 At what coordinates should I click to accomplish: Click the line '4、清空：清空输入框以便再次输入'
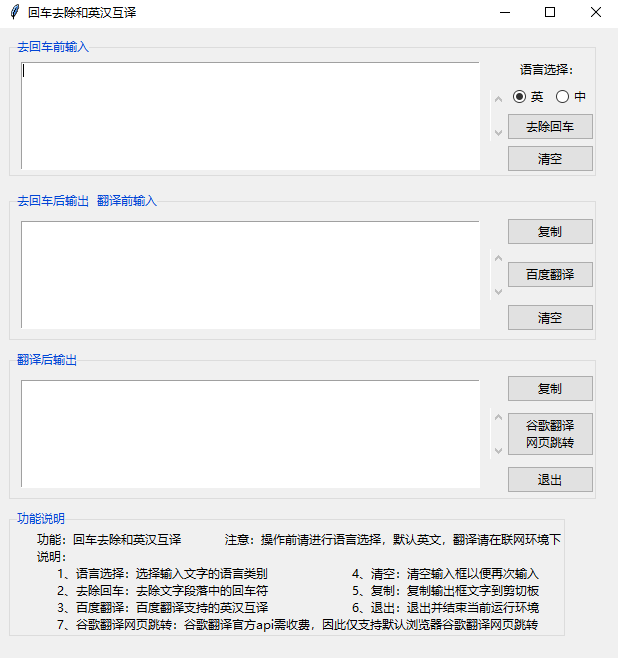click(446, 574)
